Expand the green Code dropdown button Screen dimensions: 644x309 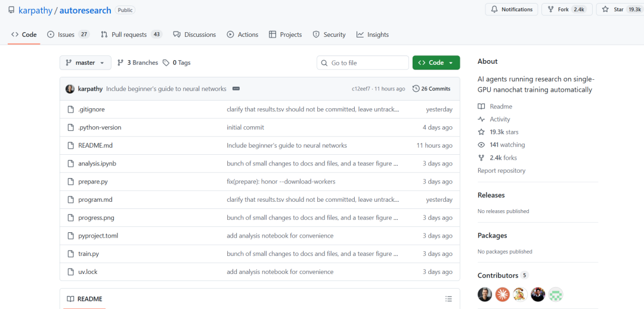(436, 63)
